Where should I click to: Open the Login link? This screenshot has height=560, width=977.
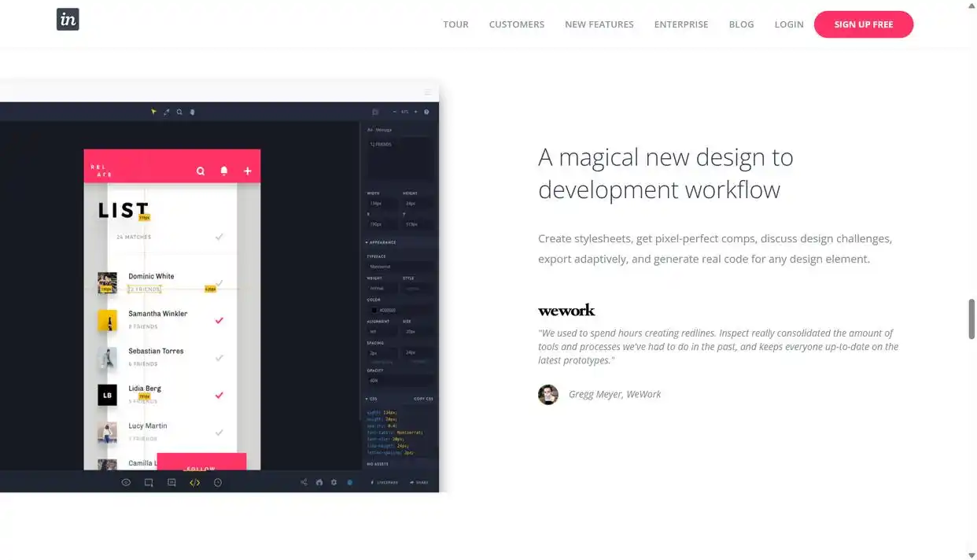[x=788, y=24]
